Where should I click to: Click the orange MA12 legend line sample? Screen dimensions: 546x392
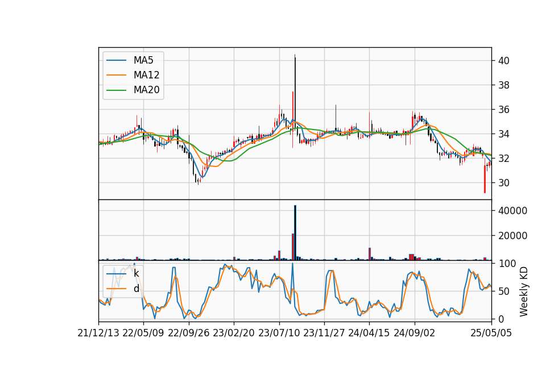click(x=116, y=75)
